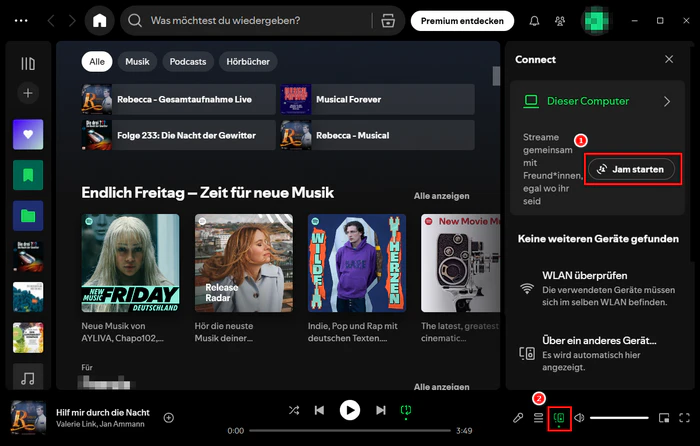Expand the Your Library panel
This screenshot has height=446, width=700.
pos(28,64)
